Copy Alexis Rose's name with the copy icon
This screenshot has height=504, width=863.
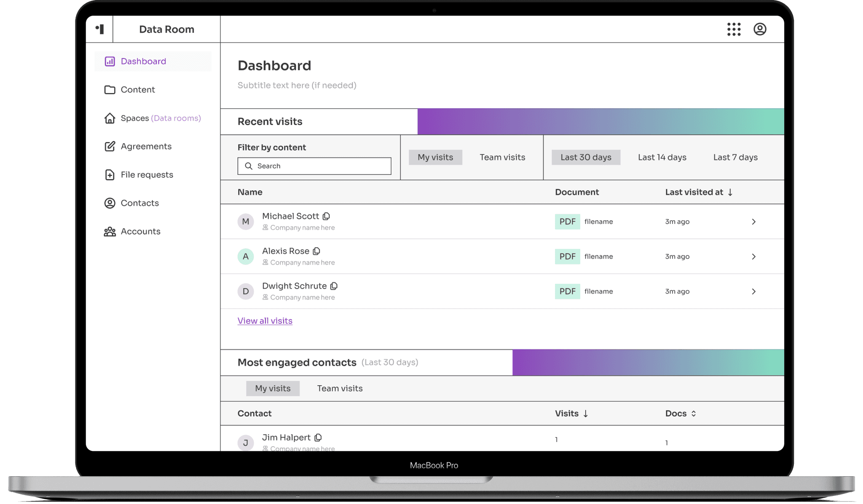(316, 251)
